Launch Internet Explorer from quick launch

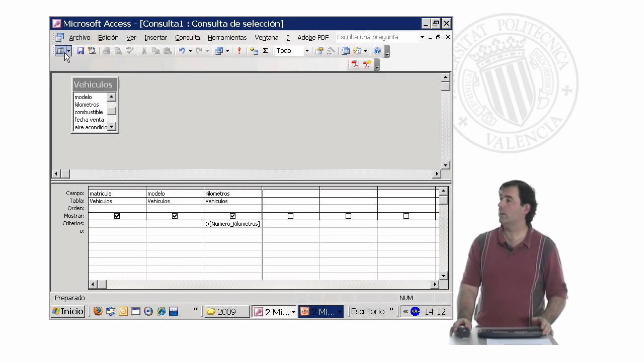coord(161,312)
